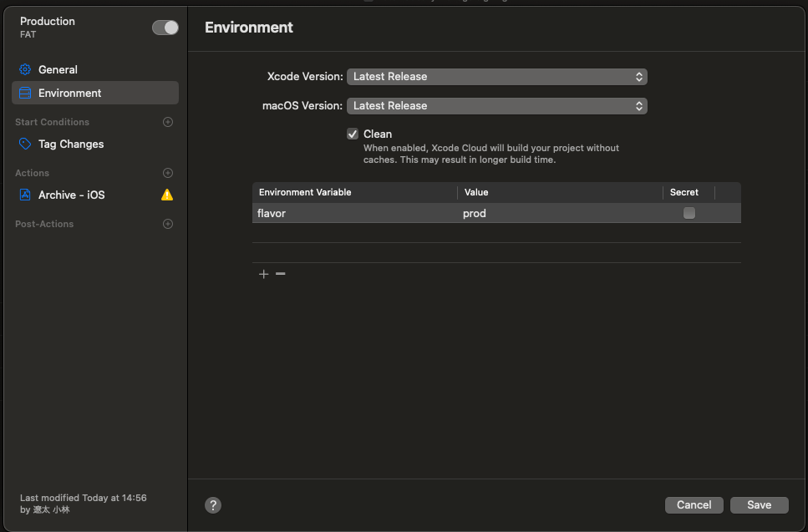Click the Secret column header

(689, 193)
